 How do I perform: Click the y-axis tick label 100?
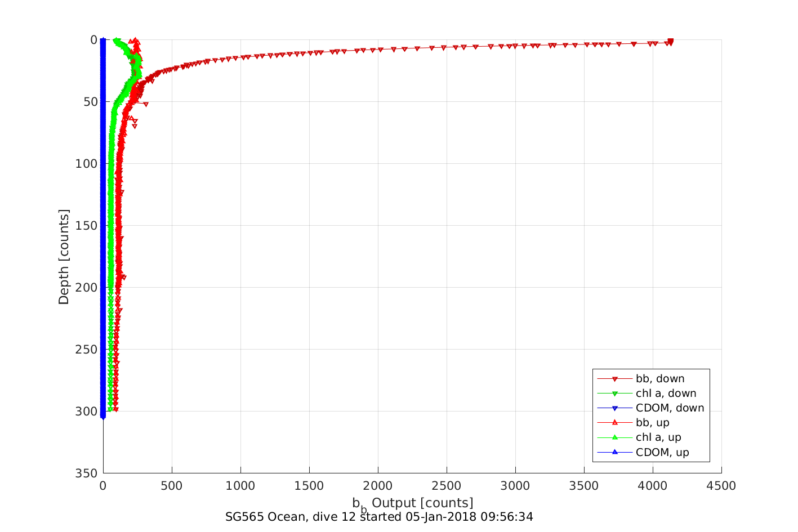pyautogui.click(x=87, y=164)
